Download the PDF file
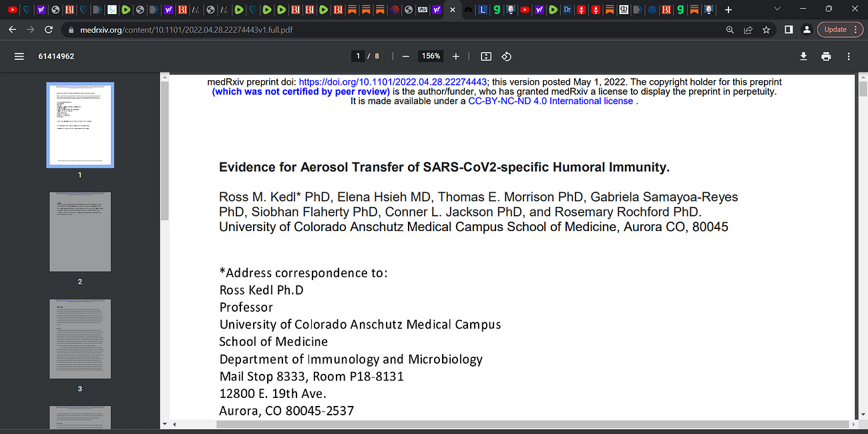 803,56
